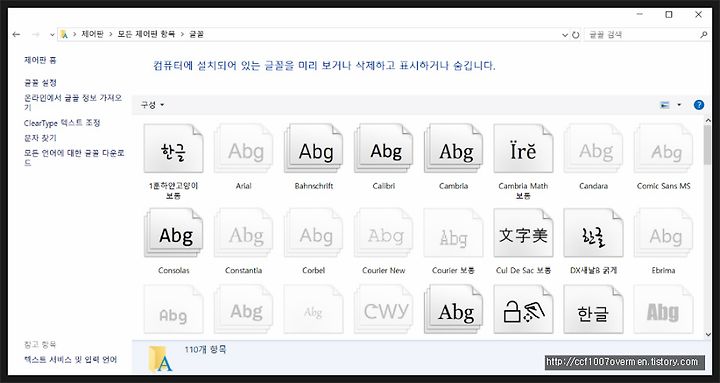Click the search magnifier icon
Image resolution: width=720 pixels, height=383 pixels.
[x=703, y=34]
